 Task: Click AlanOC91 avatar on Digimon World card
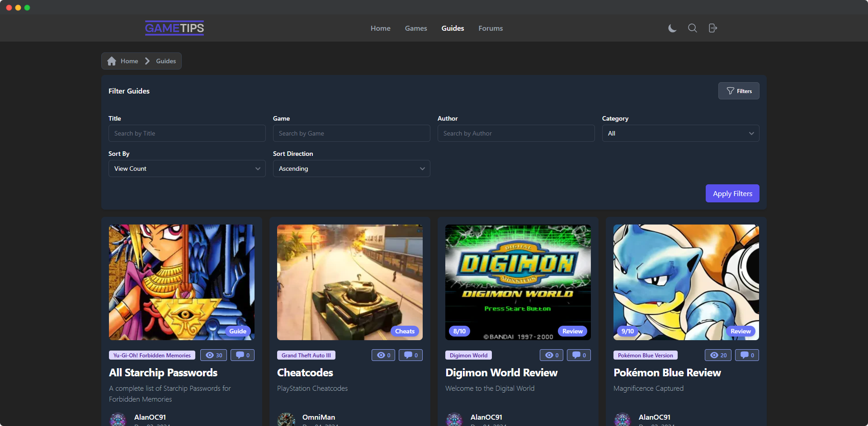(454, 420)
